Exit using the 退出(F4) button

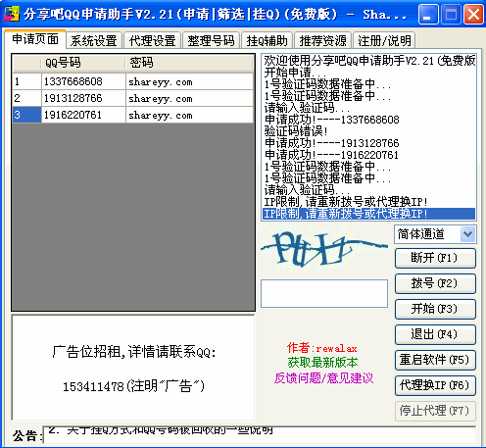(435, 334)
